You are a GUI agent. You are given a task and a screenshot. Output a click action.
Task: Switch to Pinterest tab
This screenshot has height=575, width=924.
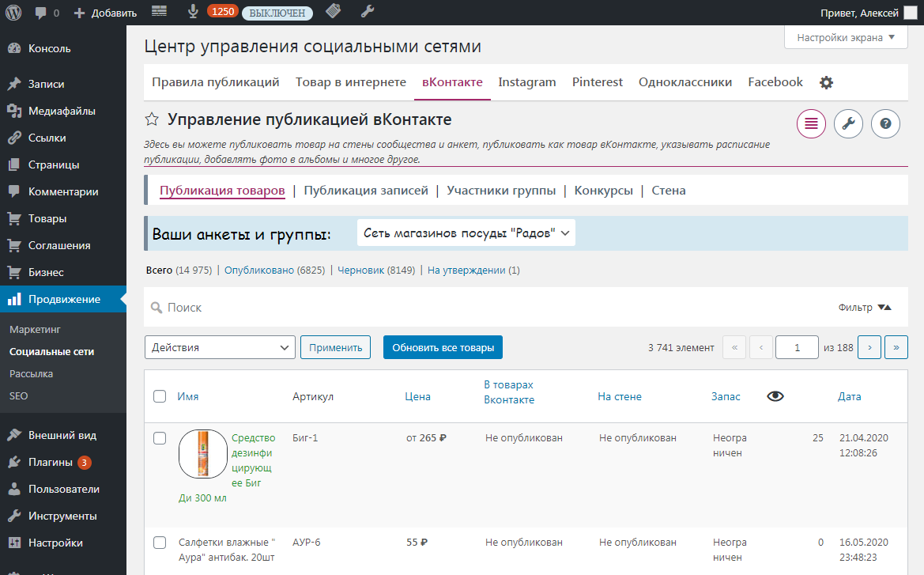coord(597,82)
